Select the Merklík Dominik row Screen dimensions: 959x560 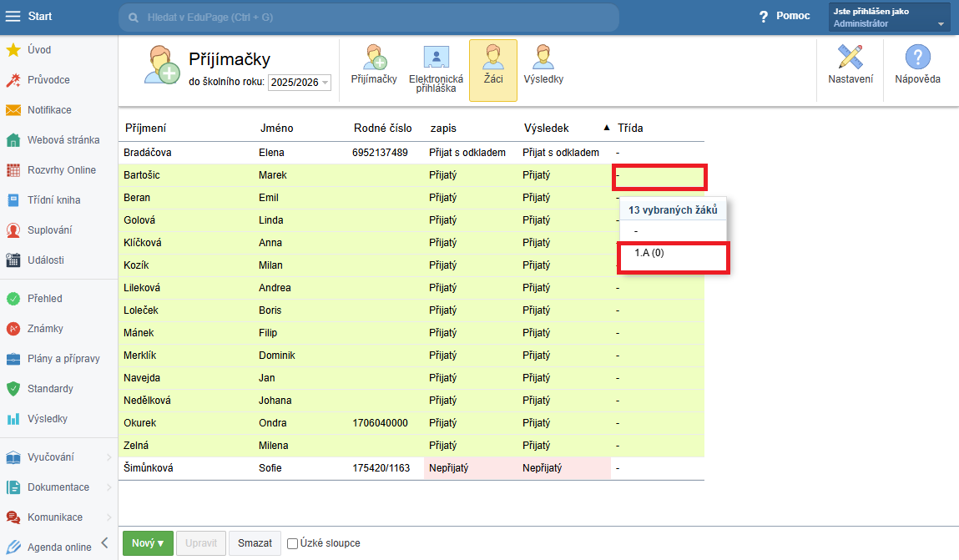pos(411,356)
